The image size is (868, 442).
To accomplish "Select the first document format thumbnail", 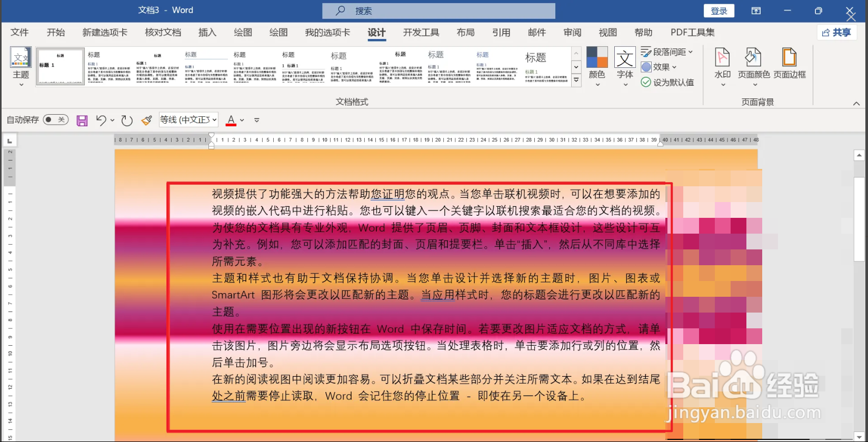I will click(61, 66).
